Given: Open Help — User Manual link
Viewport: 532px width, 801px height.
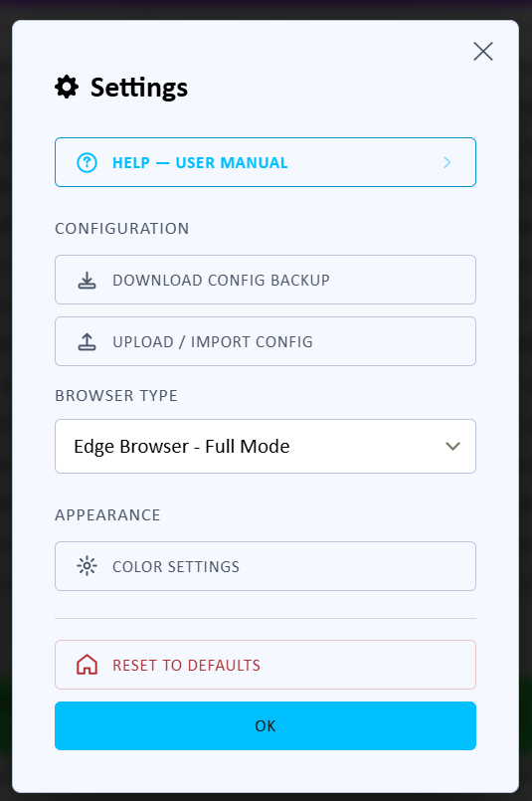Looking at the screenshot, I should point(266,162).
